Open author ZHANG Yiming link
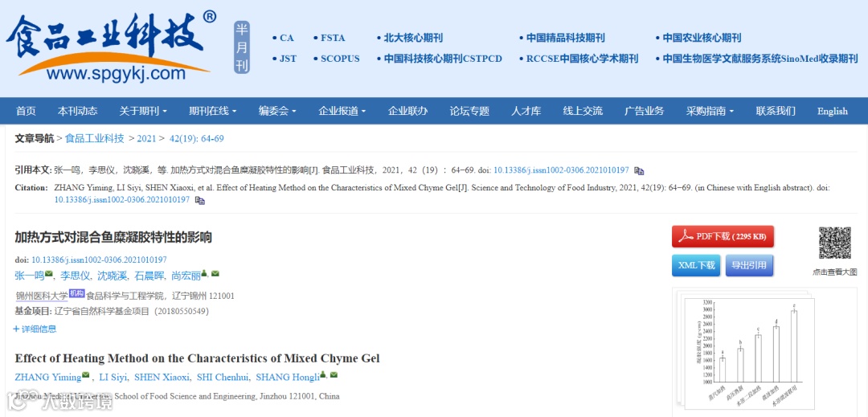The width and height of the screenshot is (868, 417). tap(48, 377)
